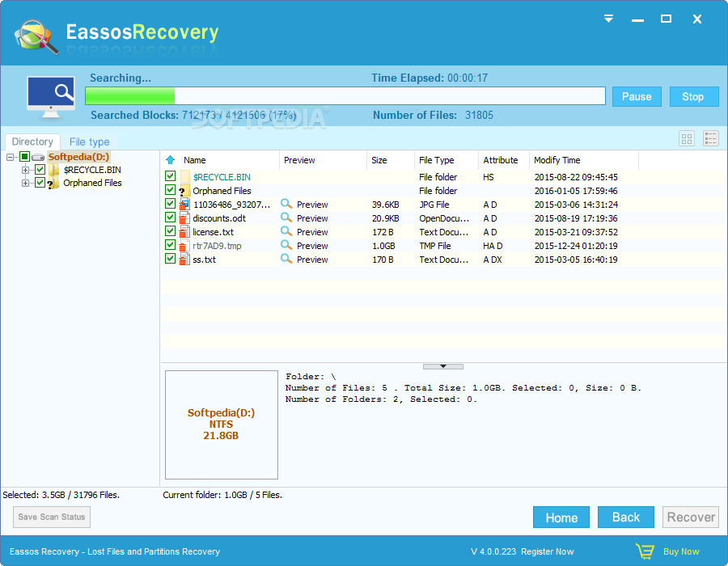Uncheck the ss.txt checkbox
Viewport: 728px width, 566px height.
(171, 259)
